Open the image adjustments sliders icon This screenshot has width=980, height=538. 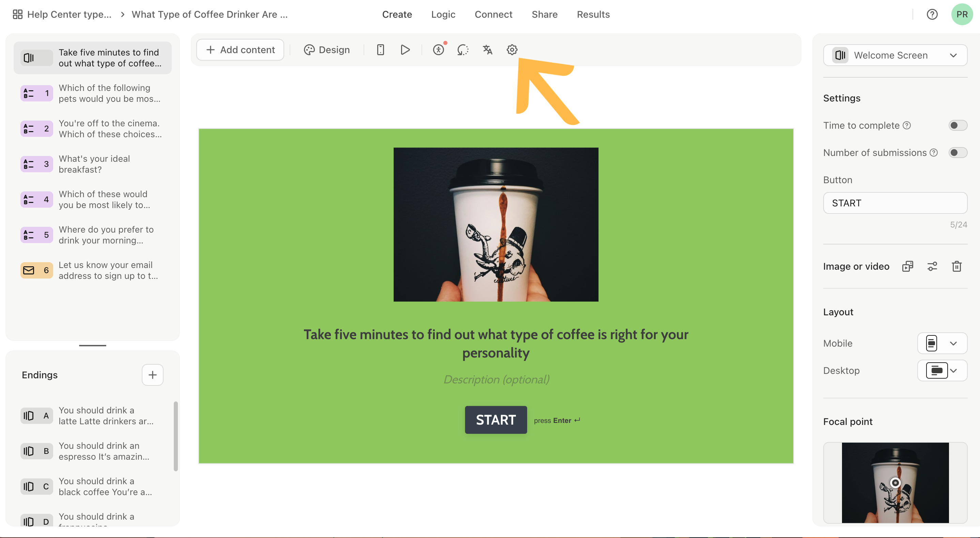932,266
